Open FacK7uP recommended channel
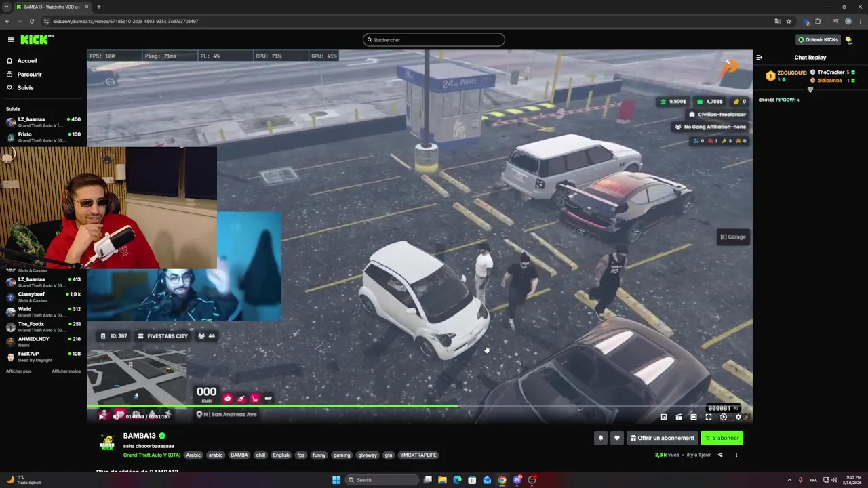This screenshot has width=868, height=488. pyautogui.click(x=43, y=357)
